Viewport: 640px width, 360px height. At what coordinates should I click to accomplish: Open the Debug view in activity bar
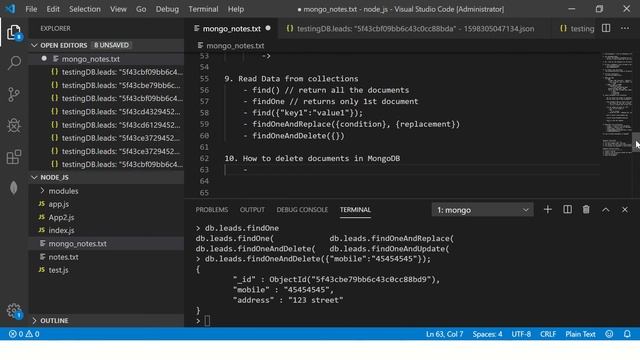[x=14, y=125]
